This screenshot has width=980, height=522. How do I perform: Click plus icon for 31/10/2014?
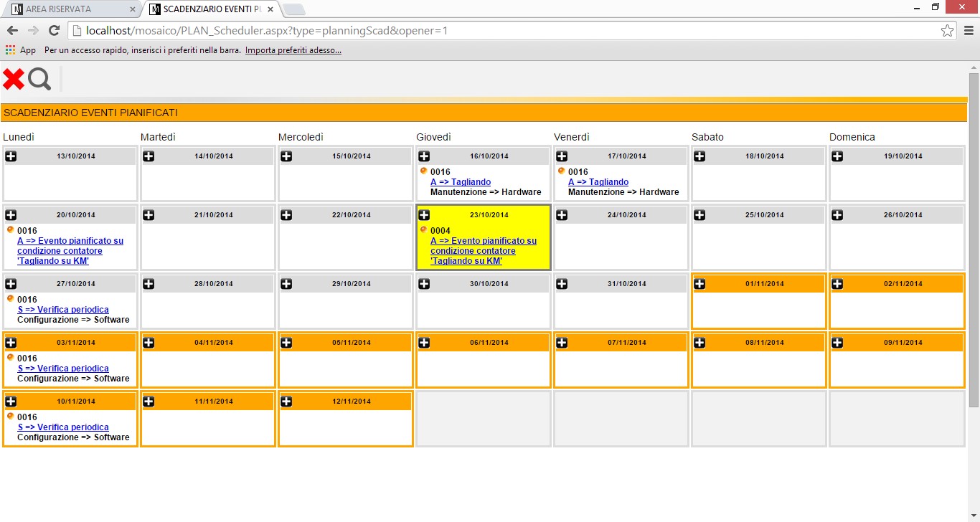tap(562, 284)
